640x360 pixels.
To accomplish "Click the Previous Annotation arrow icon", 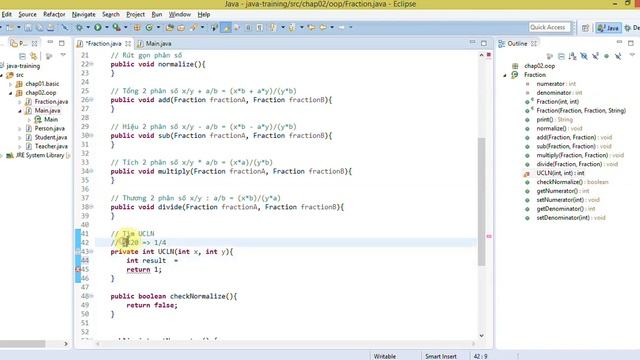I will click(x=292, y=28).
